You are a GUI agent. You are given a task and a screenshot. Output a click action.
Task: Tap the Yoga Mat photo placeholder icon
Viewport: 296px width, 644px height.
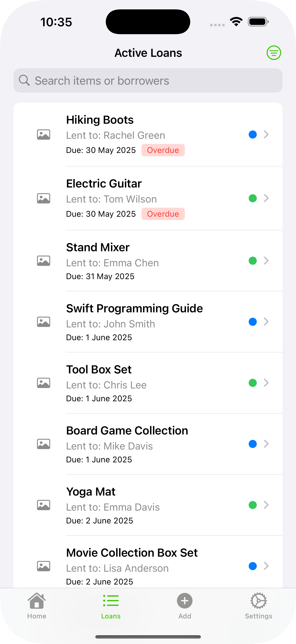pyautogui.click(x=44, y=505)
